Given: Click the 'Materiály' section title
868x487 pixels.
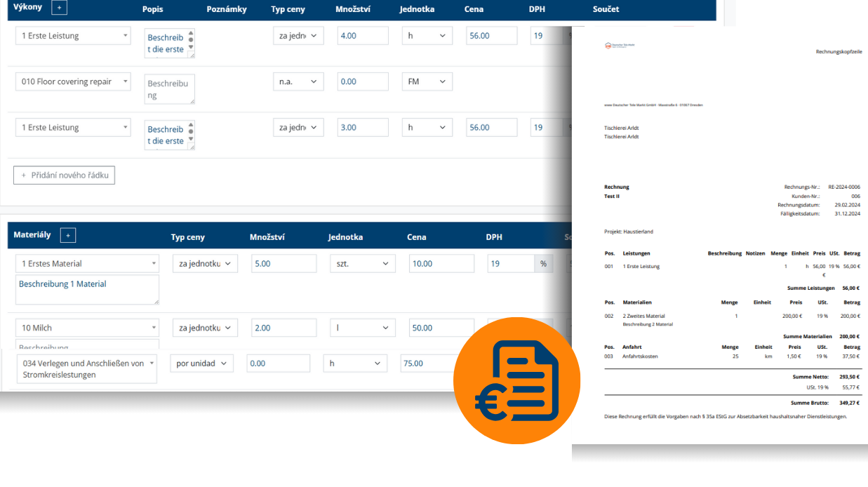Looking at the screenshot, I should (x=32, y=234).
